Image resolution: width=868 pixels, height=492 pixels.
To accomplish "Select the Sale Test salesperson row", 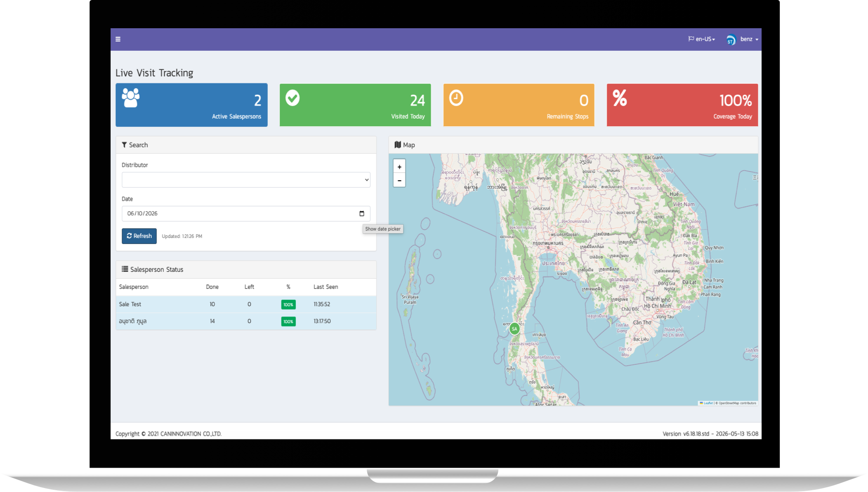I will [246, 304].
